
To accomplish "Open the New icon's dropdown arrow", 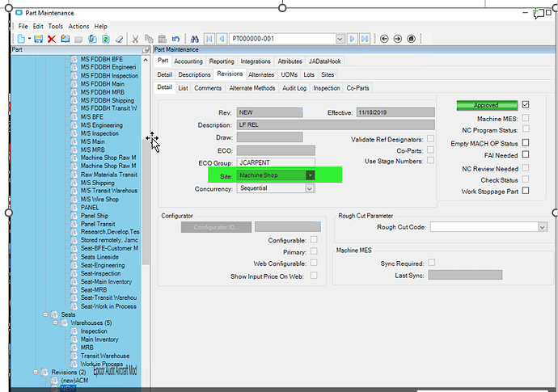I will pos(29,39).
